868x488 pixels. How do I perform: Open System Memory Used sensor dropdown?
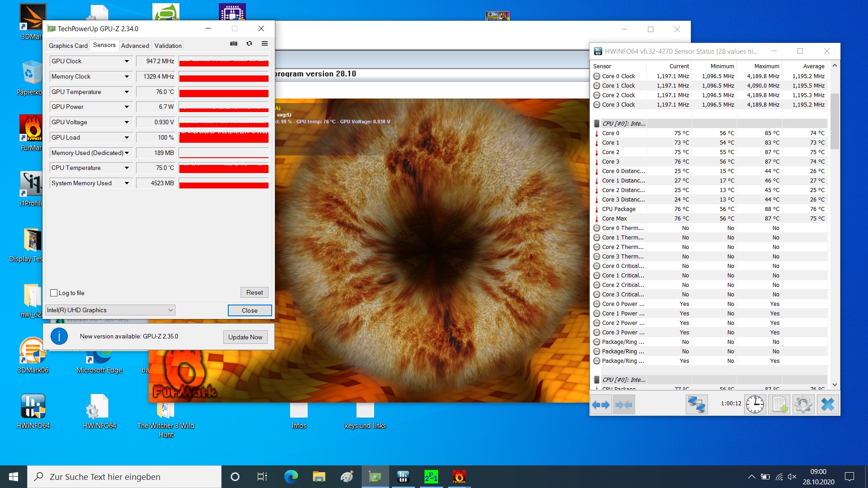[127, 183]
